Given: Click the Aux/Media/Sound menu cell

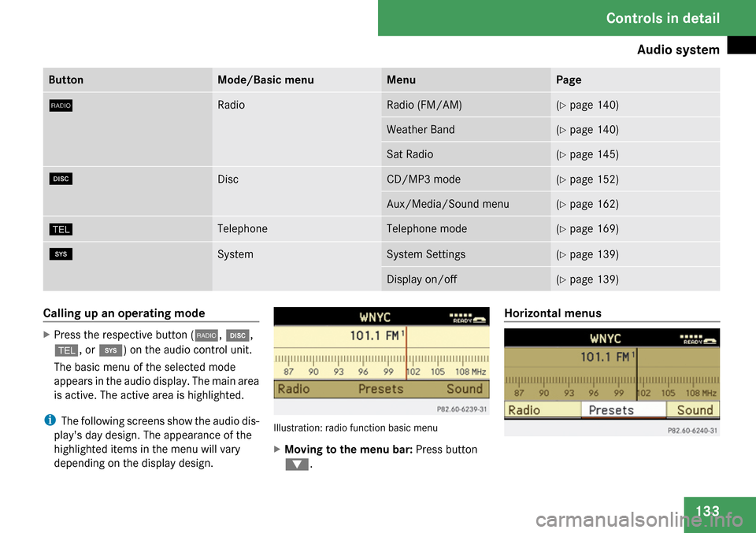Looking at the screenshot, I should (x=466, y=204).
